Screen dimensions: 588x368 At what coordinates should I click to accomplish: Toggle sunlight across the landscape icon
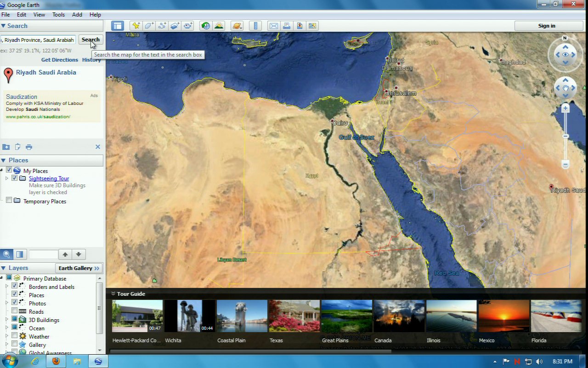tap(219, 26)
